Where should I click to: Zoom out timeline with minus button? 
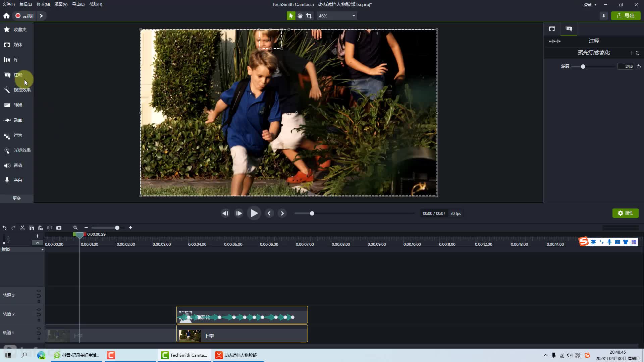pos(86,228)
